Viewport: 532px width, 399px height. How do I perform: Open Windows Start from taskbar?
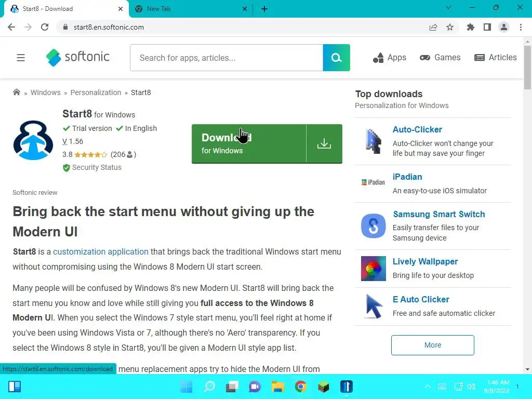tap(187, 387)
